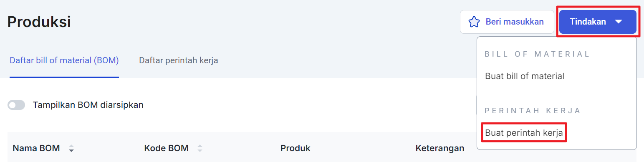This screenshot has width=644, height=162.
Task: Select Buat bill of material from the menu
Action: coord(525,76)
